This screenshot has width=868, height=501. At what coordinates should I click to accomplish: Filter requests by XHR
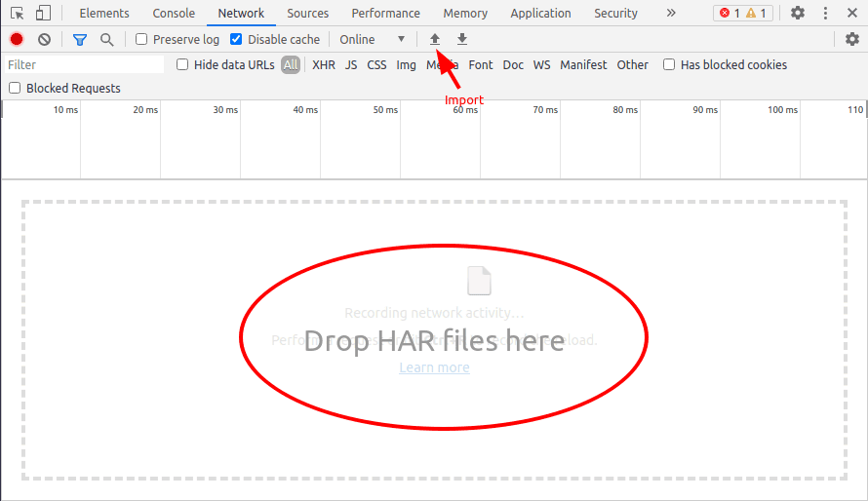tap(324, 64)
